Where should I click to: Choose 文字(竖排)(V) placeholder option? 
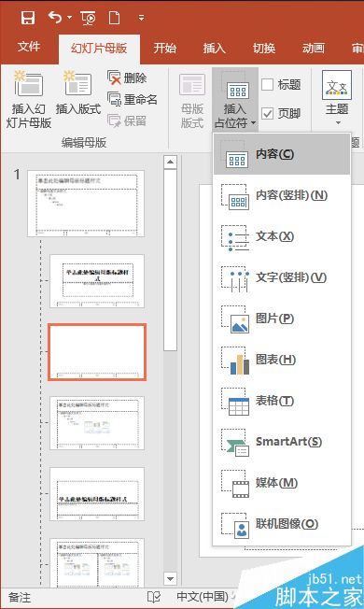coord(282,277)
